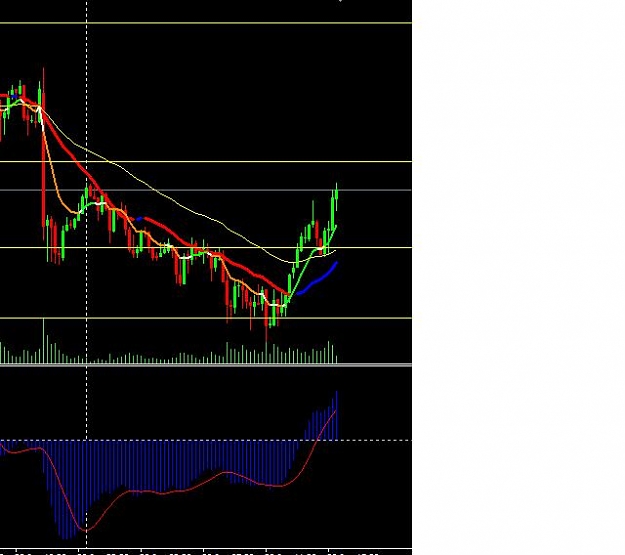Click the vertical dashed white crosshair line
This screenshot has height=555, width=625.
(87, 275)
